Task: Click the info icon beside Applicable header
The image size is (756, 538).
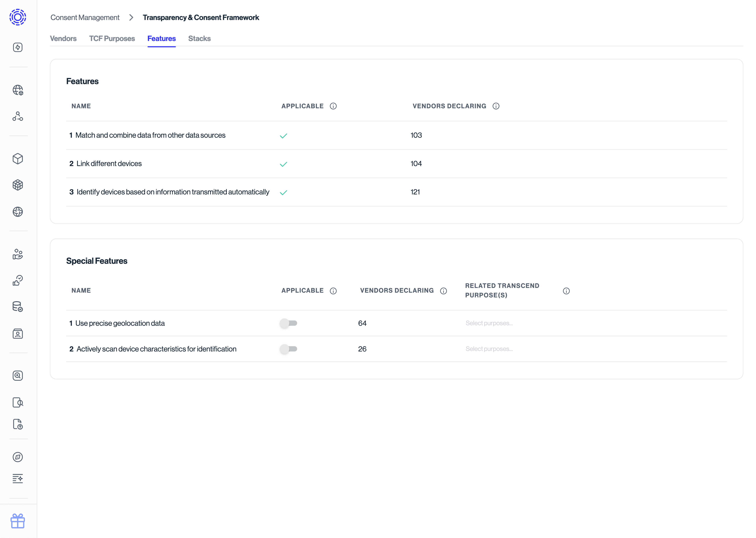Action: coord(333,106)
